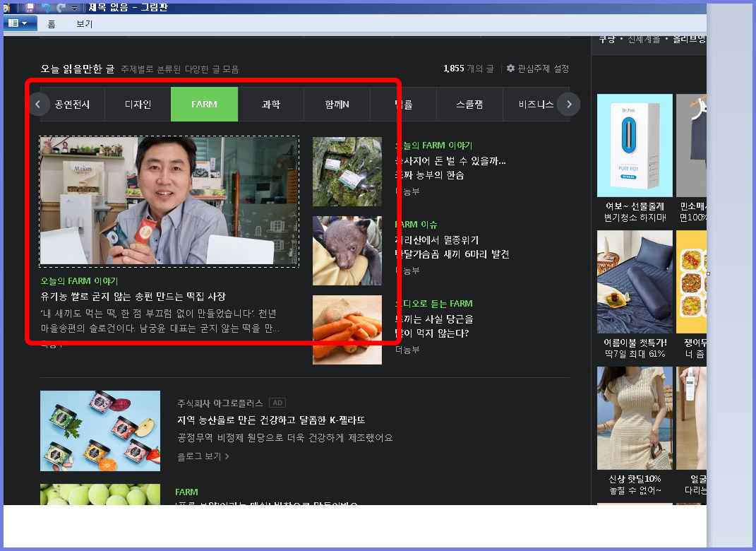Open article about 반달가슴곰 새끼 6마리 발견
Viewport: 756px width, 551px height.
point(452,247)
